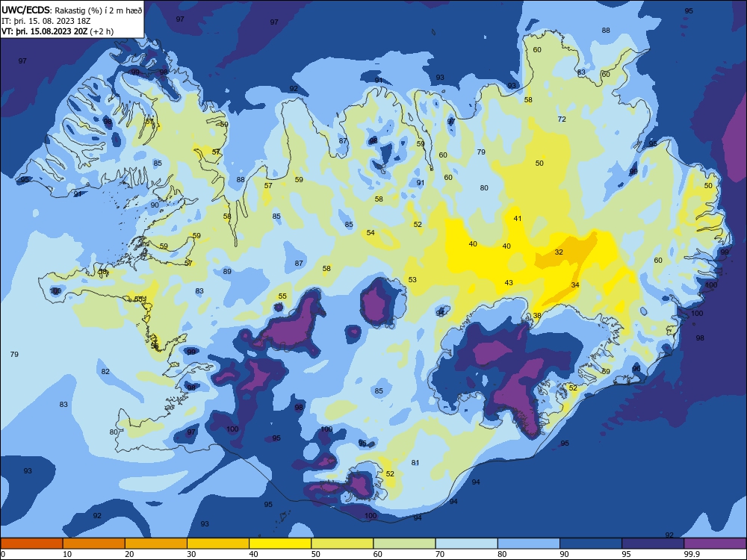Click the dark indigo 95–99.9 legend swatch
This screenshot has width=747, height=560.
click(x=653, y=544)
